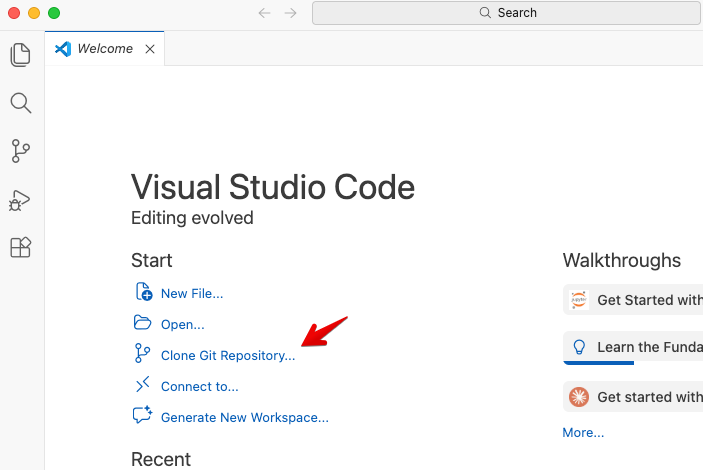This screenshot has height=470, width=703.
Task: Select the Welcome tab
Action: (x=104, y=48)
